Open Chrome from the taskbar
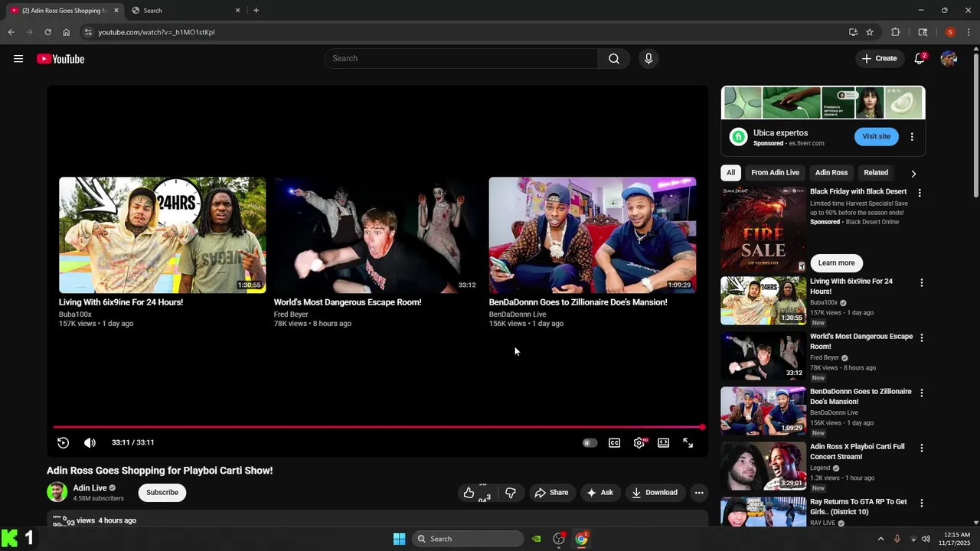The width and height of the screenshot is (980, 551). [581, 539]
